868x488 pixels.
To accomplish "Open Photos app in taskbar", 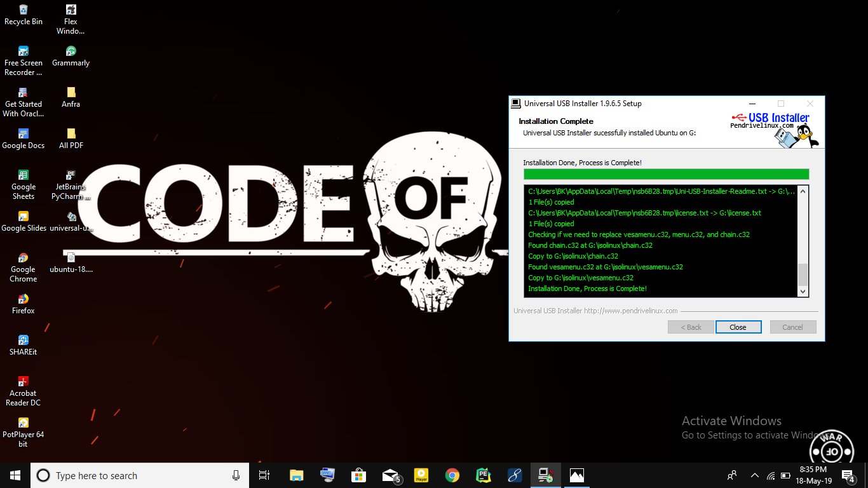I will [577, 475].
